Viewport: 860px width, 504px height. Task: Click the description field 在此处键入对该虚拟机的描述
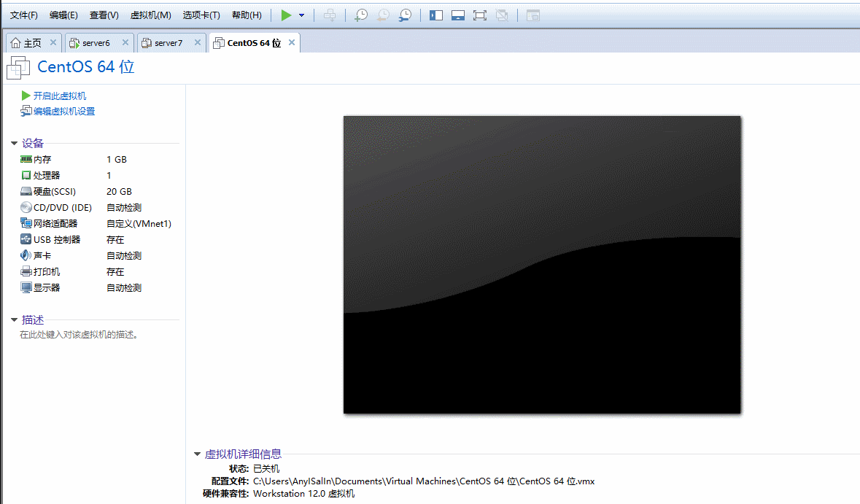pos(79,335)
